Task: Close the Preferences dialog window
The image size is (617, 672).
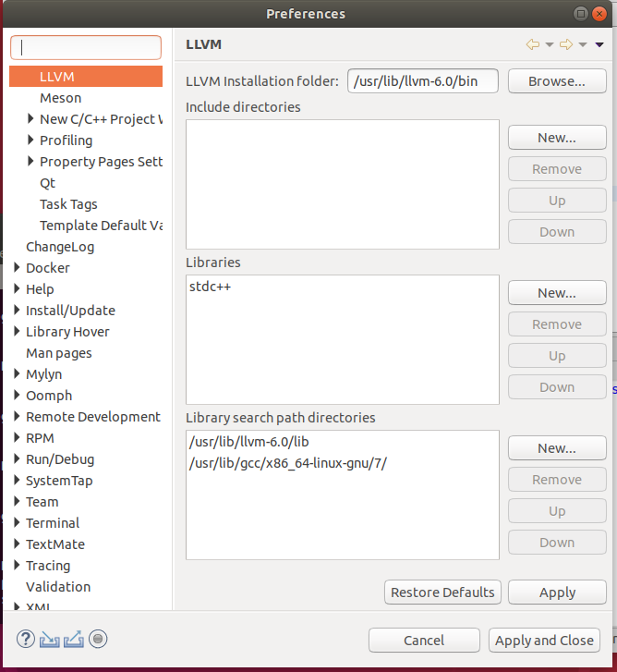Action: [599, 14]
